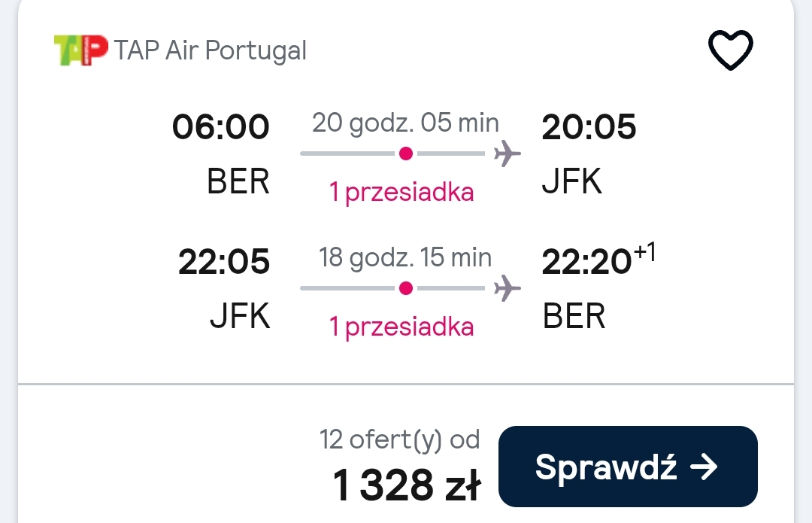Click return '1 przesiadka' label
This screenshot has width=812, height=523.
coord(401,327)
